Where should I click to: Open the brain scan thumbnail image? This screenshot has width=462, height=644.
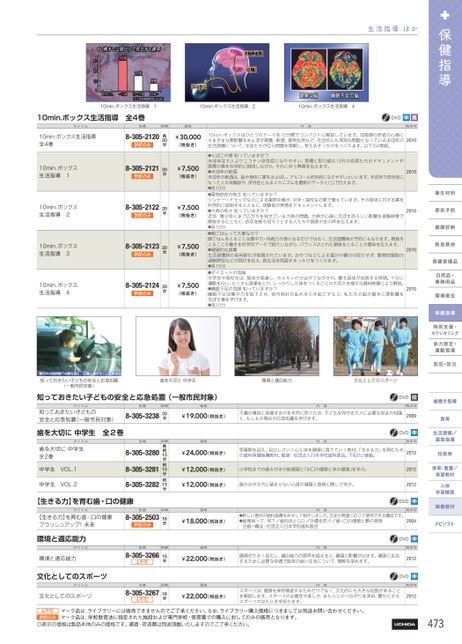tap(326, 72)
